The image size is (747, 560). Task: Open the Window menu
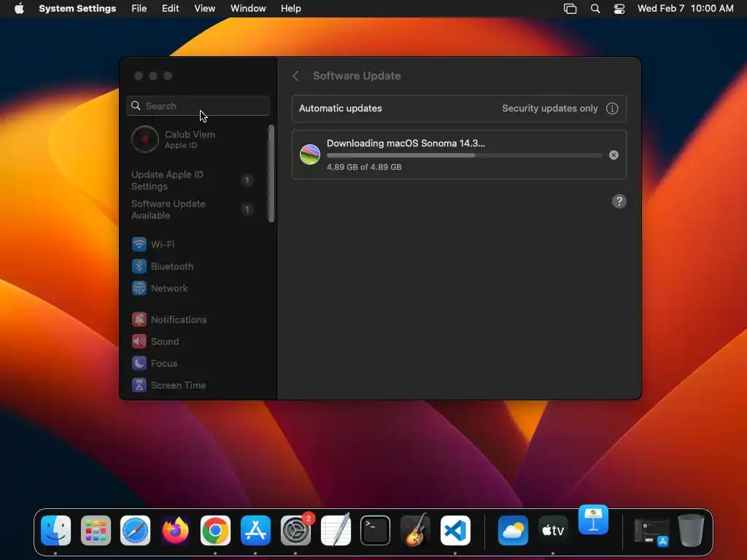click(x=248, y=9)
